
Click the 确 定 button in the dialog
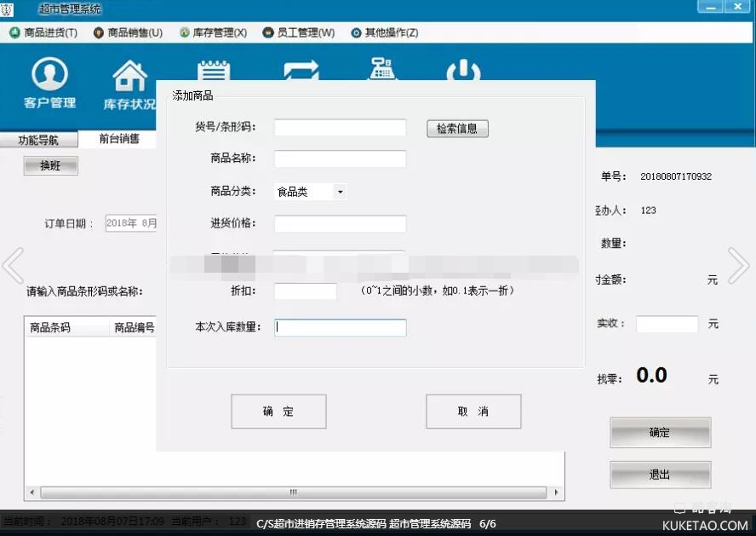tap(278, 411)
